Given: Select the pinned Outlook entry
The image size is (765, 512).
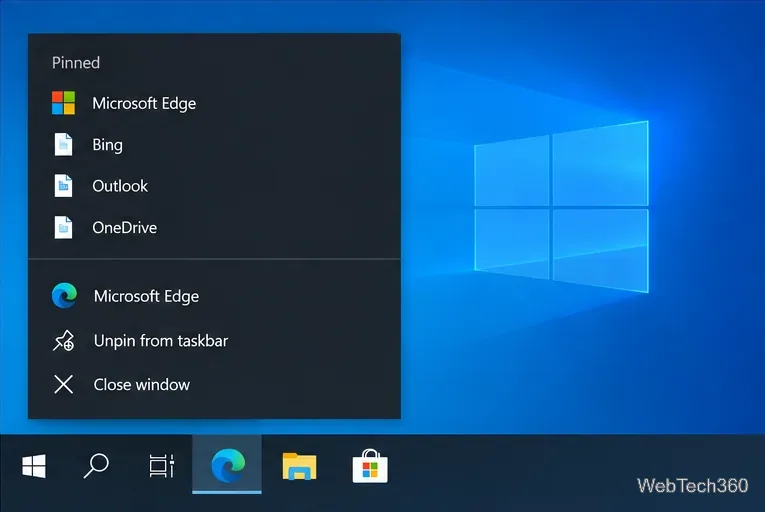Looking at the screenshot, I should (214, 186).
